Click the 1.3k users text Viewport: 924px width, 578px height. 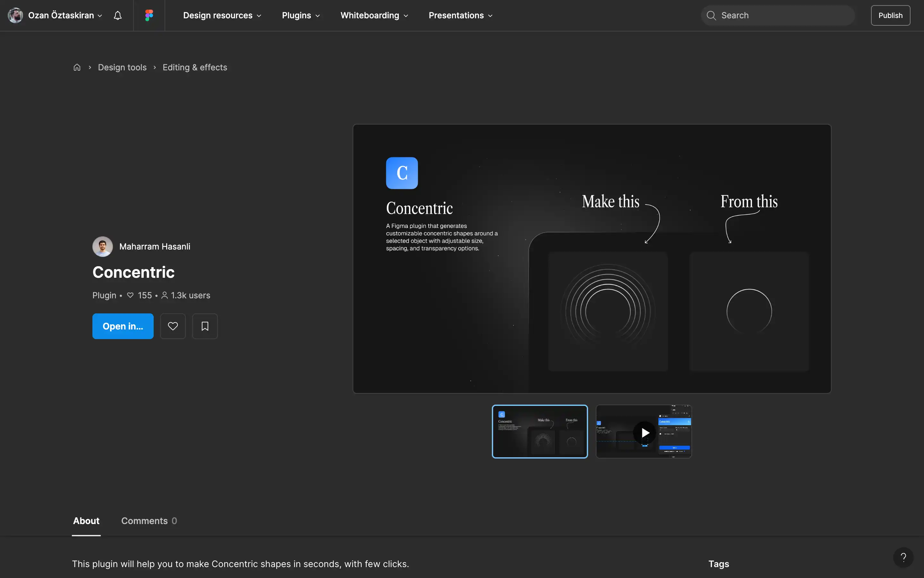tap(191, 295)
